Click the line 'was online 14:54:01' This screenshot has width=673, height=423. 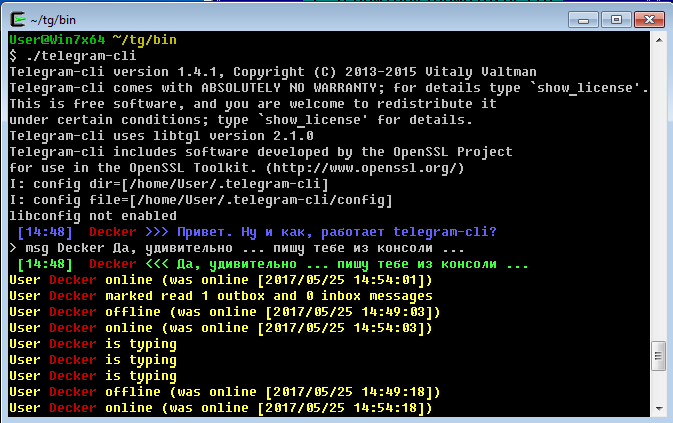(x=221, y=280)
